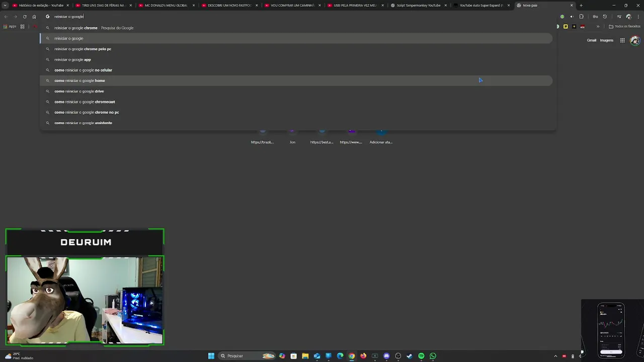Open File Explorer from the taskbar
The height and width of the screenshot is (362, 644).
point(305,356)
